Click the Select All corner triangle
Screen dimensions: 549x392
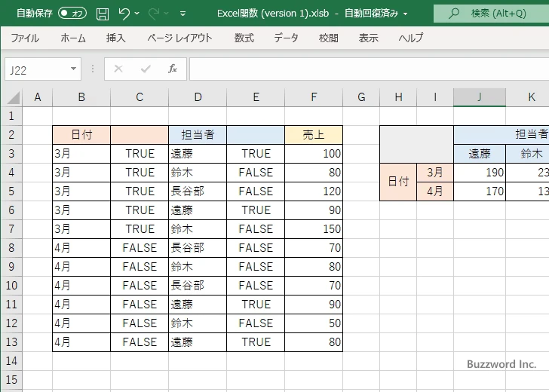point(13,97)
